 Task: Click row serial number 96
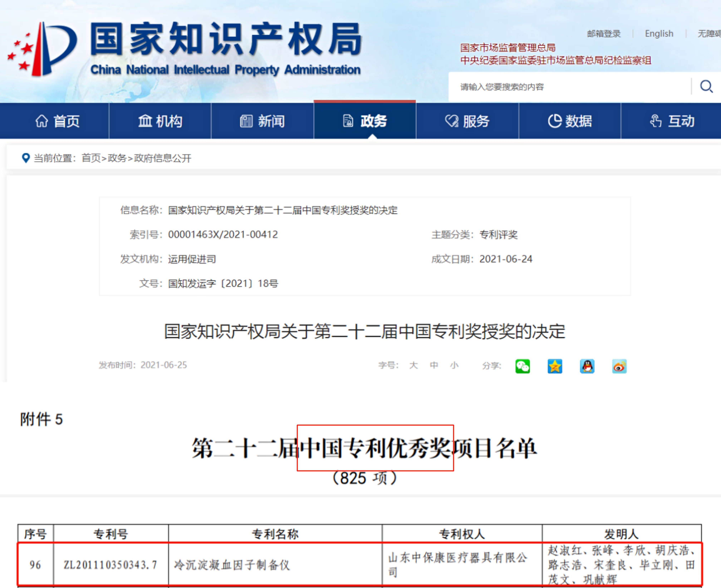(x=35, y=565)
